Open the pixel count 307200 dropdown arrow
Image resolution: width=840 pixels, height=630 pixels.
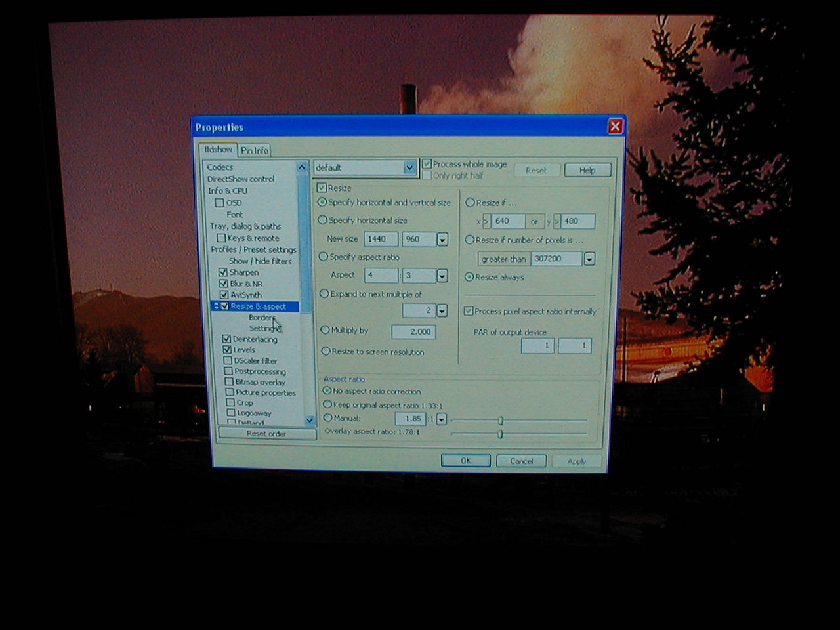pos(589,259)
